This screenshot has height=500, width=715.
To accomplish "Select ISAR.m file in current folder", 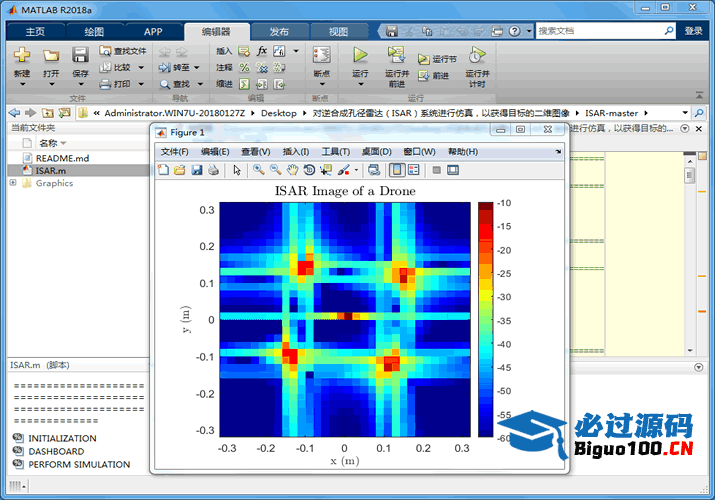I will [x=51, y=170].
